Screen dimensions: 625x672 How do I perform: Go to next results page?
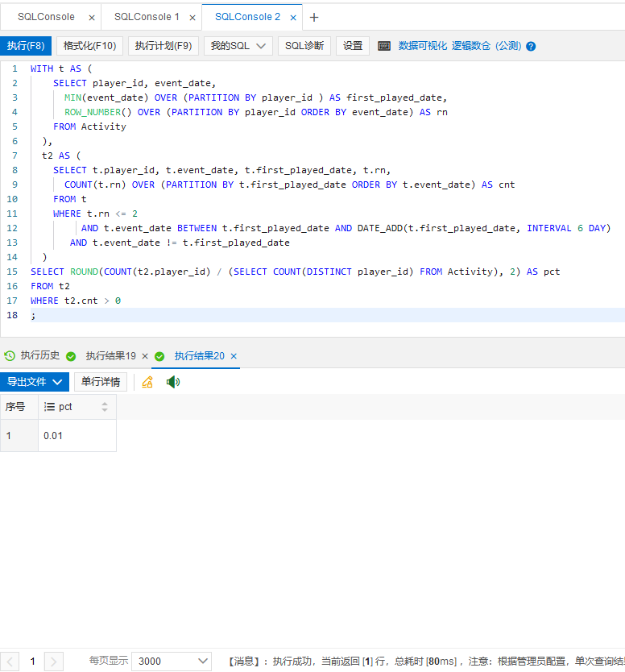[x=53, y=662]
